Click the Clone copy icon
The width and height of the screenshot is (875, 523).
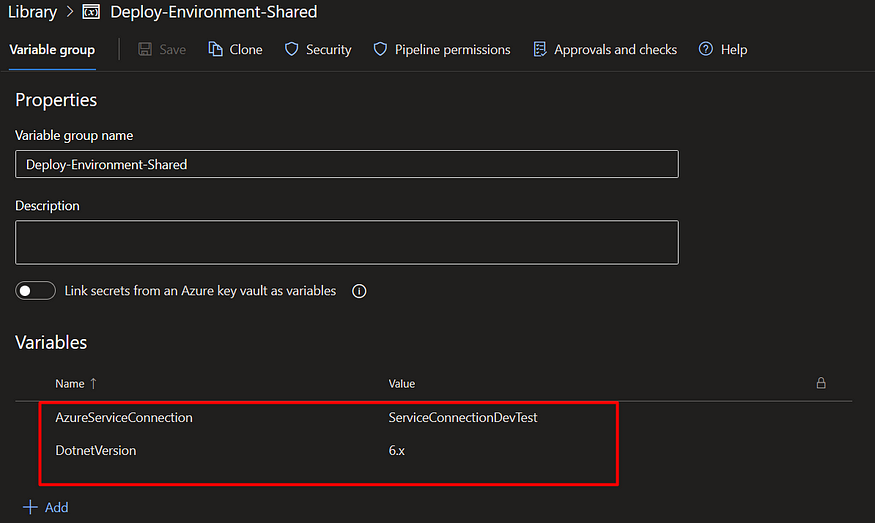(x=215, y=49)
